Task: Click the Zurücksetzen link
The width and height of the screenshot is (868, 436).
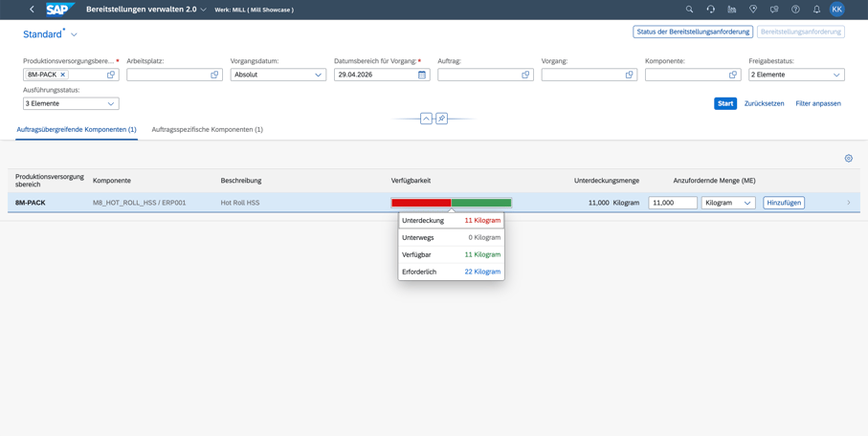Action: 764,103
